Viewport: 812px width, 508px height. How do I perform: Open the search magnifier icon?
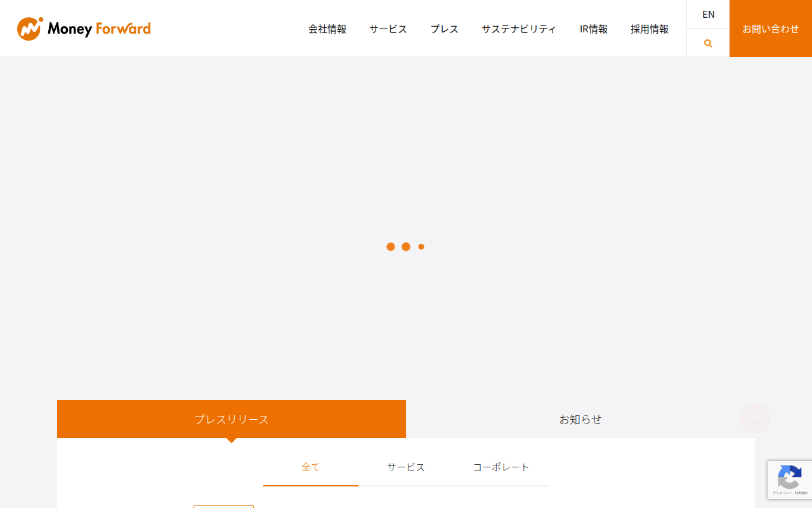[x=708, y=43]
